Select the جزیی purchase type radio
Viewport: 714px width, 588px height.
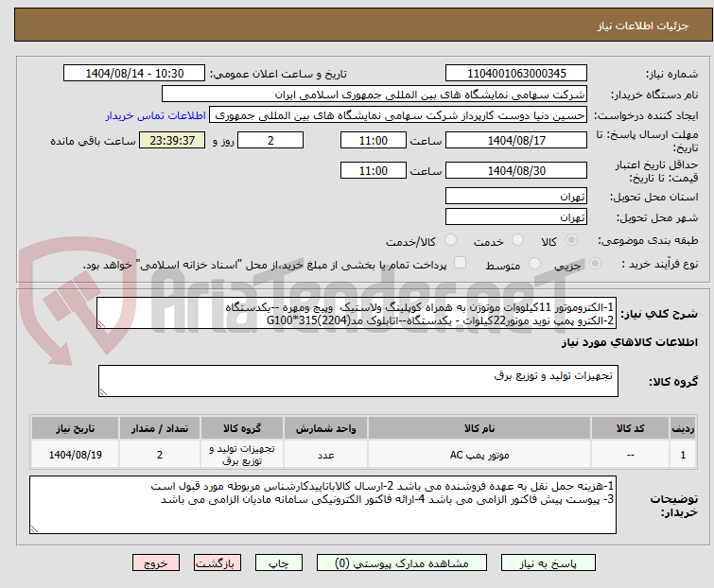595,264
